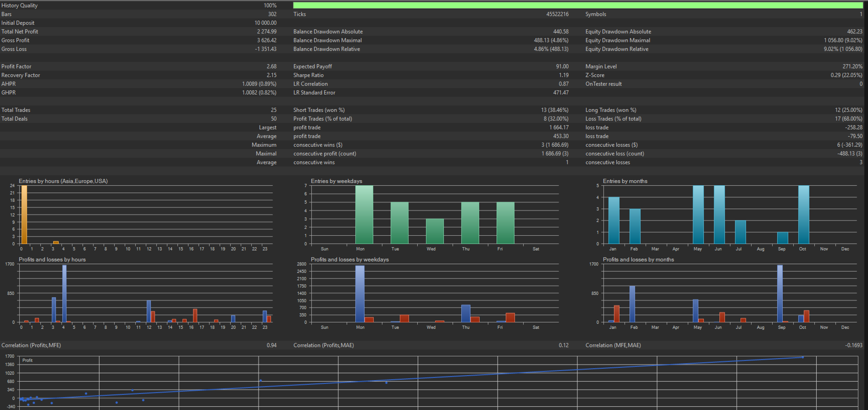
Task: Select the Wednesday bar in Entries by weekdays
Action: pyautogui.click(x=435, y=231)
